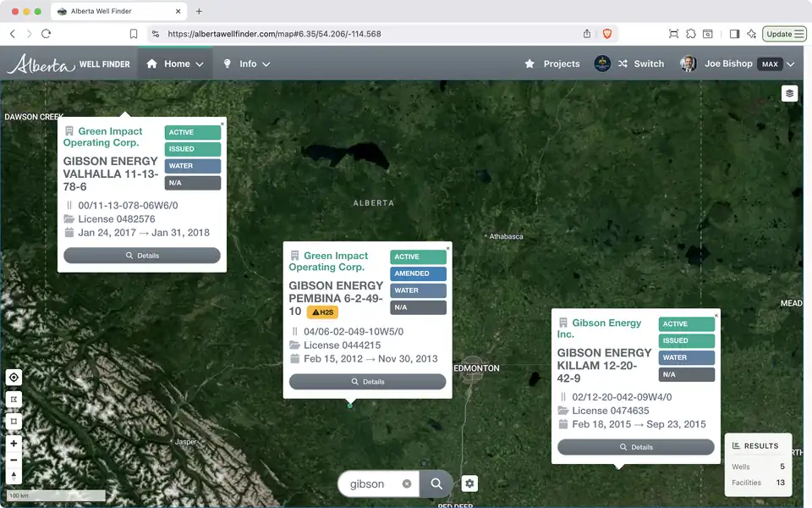Click ISSUED badge in Valhalla popup
The width and height of the screenshot is (812, 508).
click(x=193, y=149)
